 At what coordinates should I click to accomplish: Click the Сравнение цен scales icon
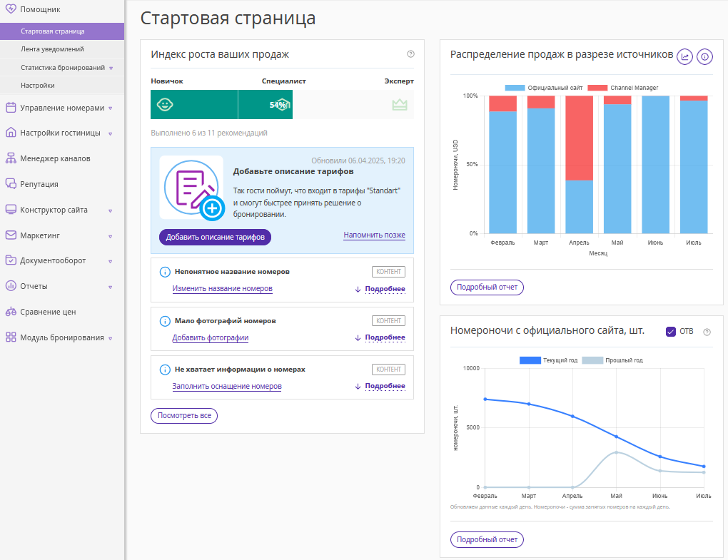coord(11,312)
